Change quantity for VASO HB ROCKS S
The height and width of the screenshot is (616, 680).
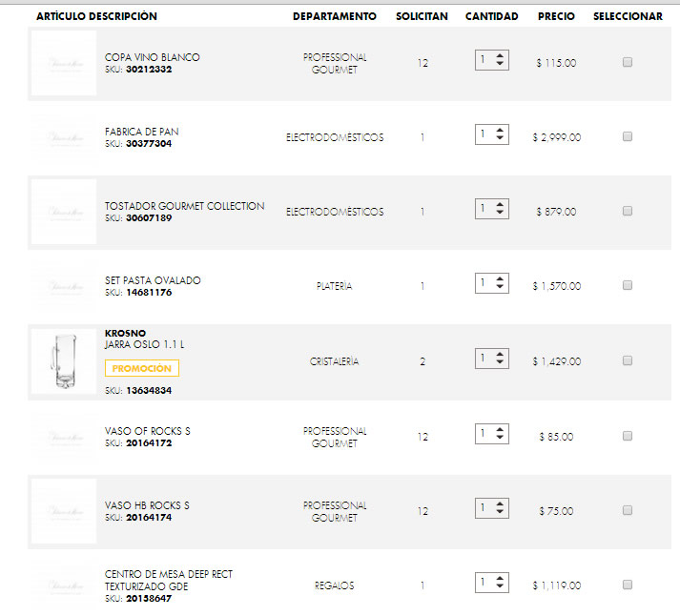click(x=492, y=508)
